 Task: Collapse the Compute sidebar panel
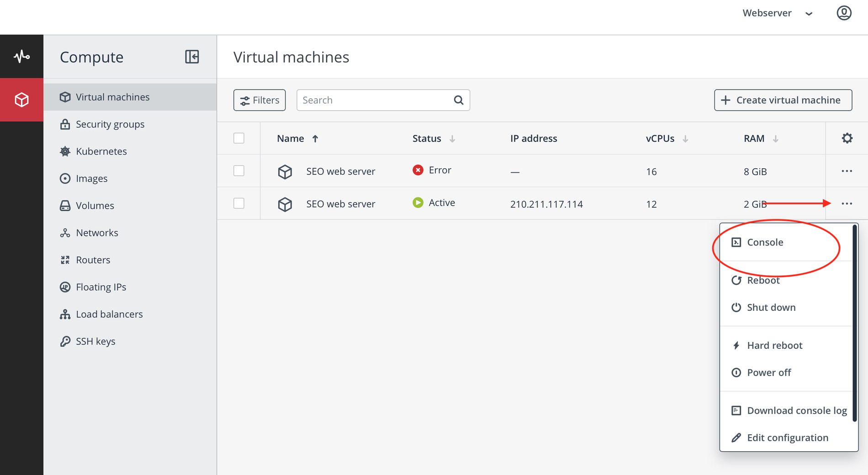click(x=192, y=57)
